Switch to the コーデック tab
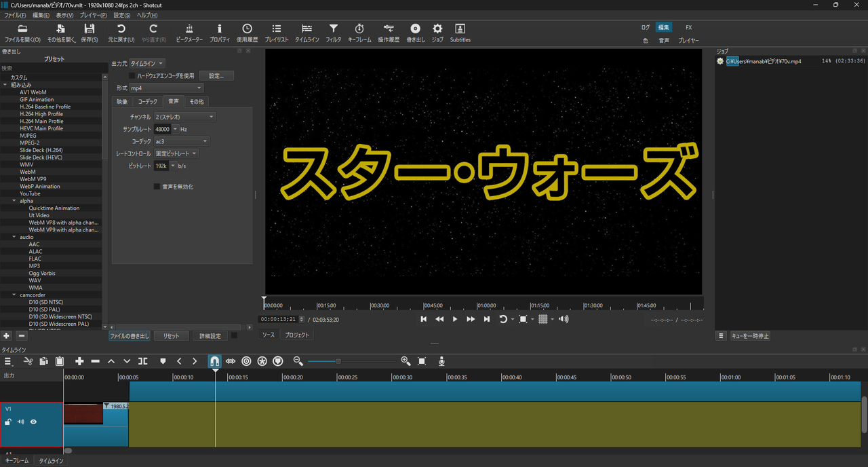 pyautogui.click(x=148, y=102)
